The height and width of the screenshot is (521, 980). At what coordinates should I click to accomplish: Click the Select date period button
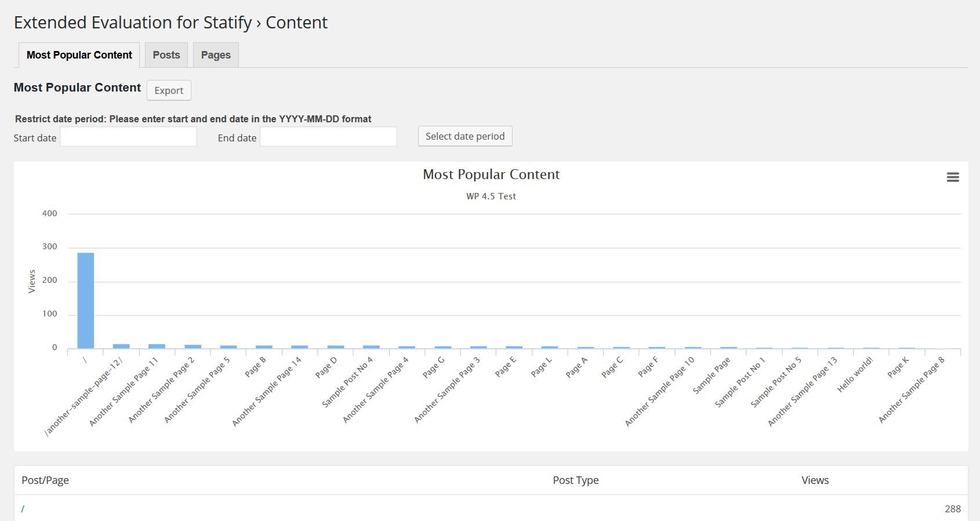465,136
